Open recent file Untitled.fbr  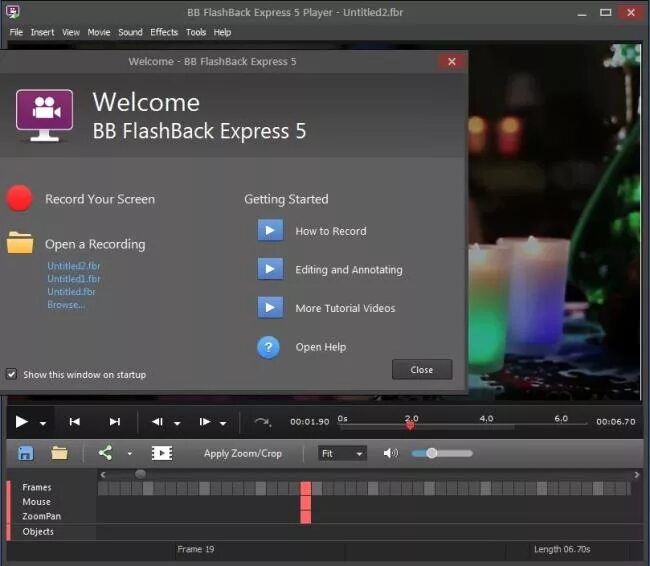[71, 292]
